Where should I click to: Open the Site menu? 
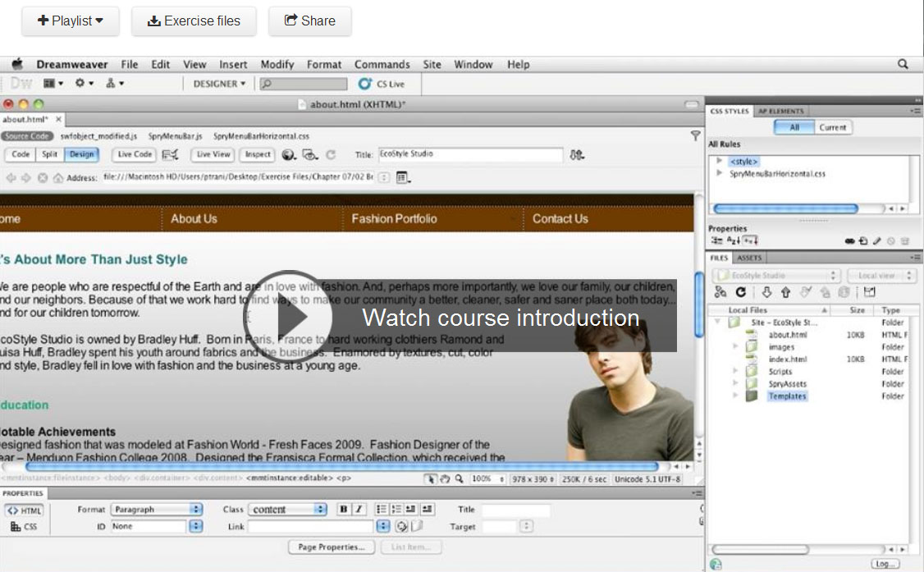(432, 64)
